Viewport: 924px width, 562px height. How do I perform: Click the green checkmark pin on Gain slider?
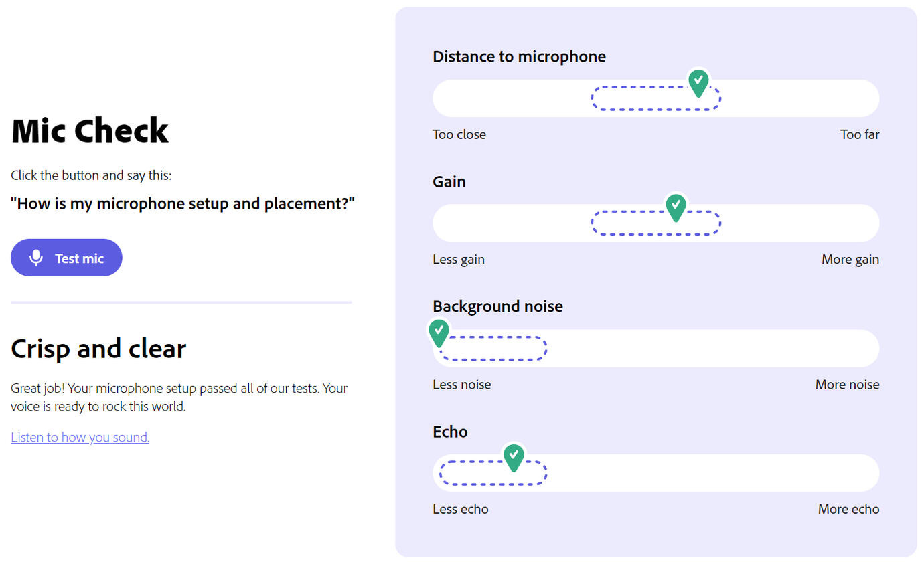click(x=676, y=207)
